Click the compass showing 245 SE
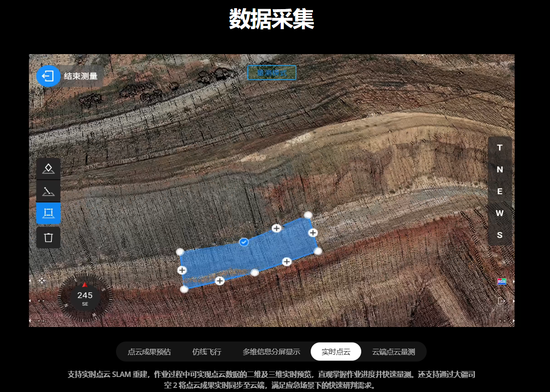 click(x=85, y=298)
